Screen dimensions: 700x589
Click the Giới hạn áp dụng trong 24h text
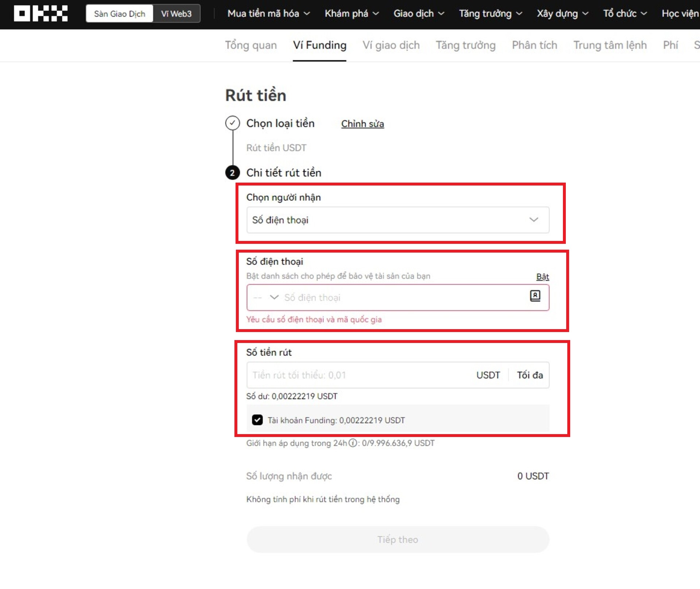[x=296, y=443]
